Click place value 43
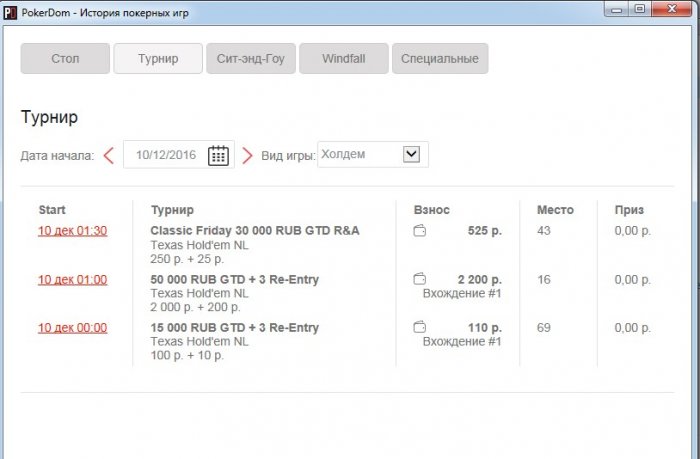700x459 pixels. click(x=544, y=231)
